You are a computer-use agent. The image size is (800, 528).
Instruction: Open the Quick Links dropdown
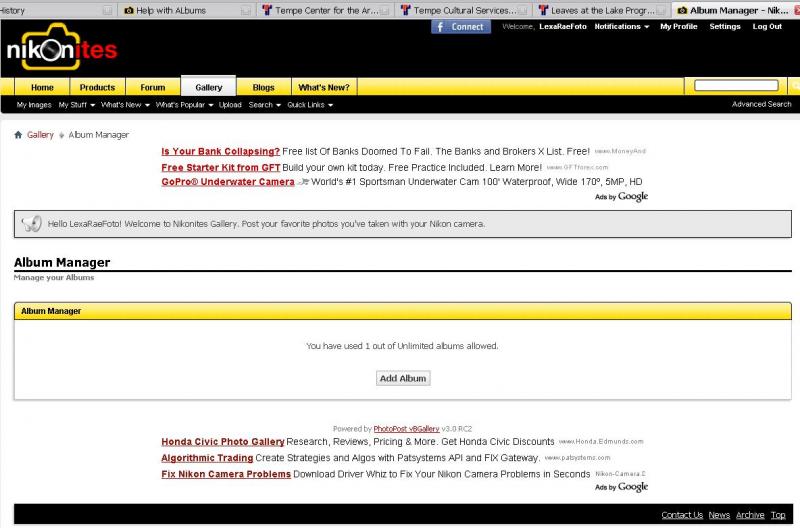coord(309,105)
